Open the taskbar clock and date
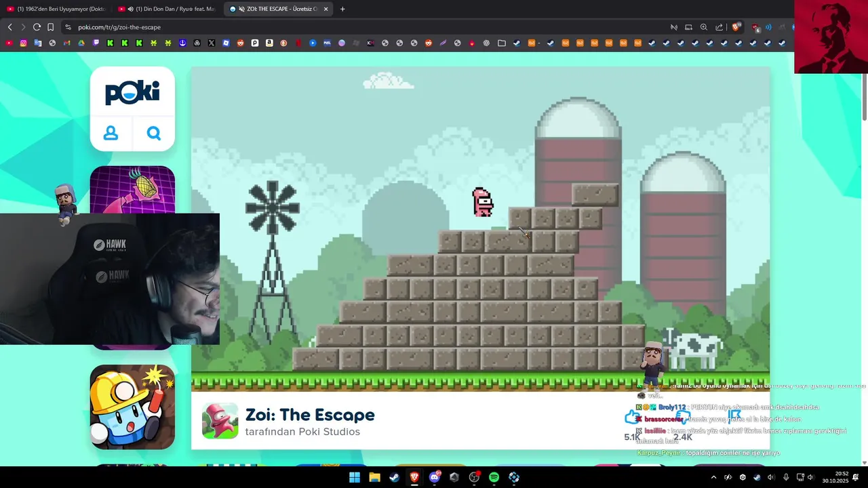868x488 pixels. coord(835,477)
